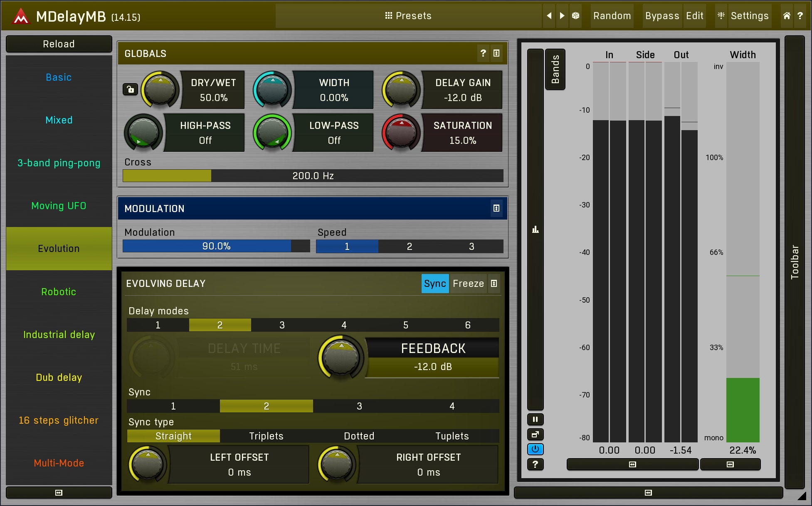Click the Globals help question mark

click(x=483, y=53)
